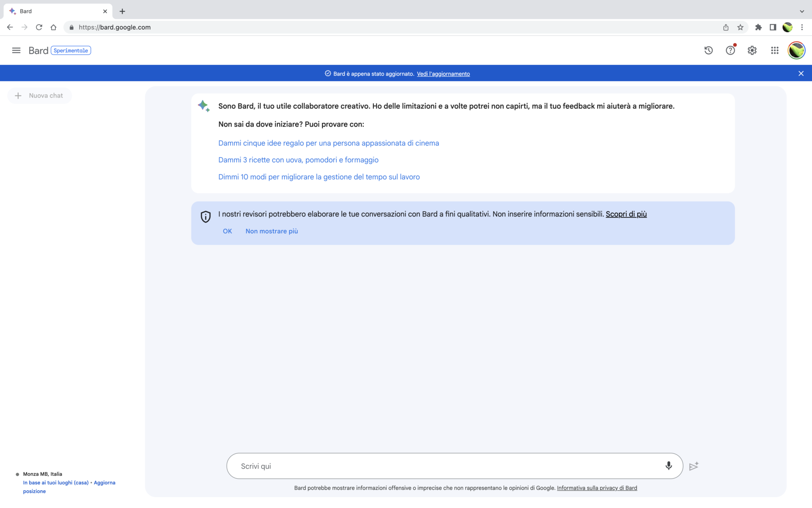The height and width of the screenshot is (508, 812).
Task: Open Bard settings gear icon
Action: point(752,50)
